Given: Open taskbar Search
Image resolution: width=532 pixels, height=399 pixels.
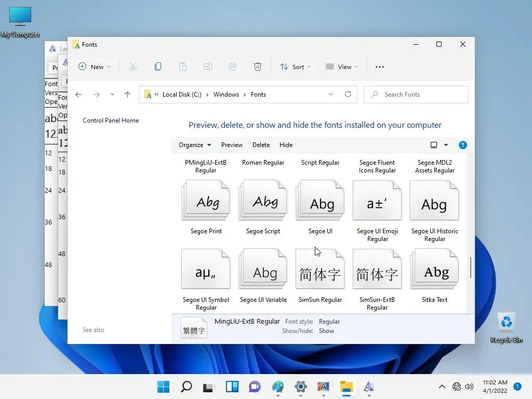Looking at the screenshot, I should [x=187, y=387].
